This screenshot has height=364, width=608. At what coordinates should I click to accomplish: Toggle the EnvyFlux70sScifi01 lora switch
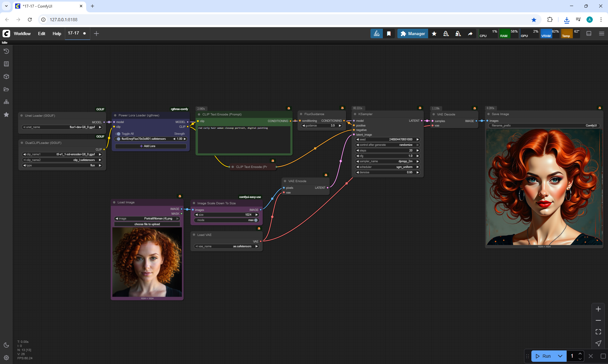pyautogui.click(x=118, y=139)
